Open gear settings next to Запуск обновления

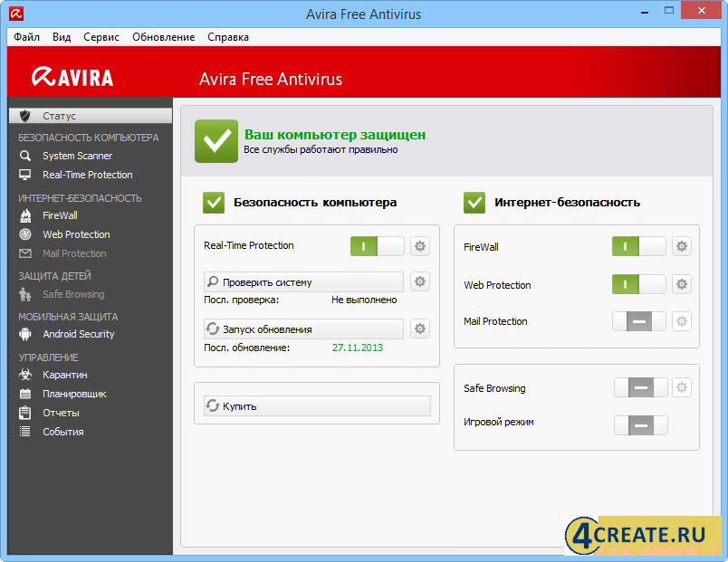pos(420,329)
